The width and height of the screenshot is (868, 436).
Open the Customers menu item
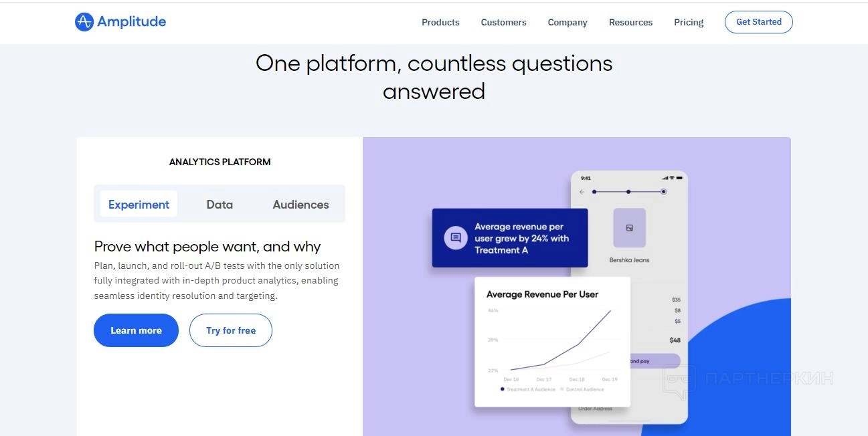[503, 22]
